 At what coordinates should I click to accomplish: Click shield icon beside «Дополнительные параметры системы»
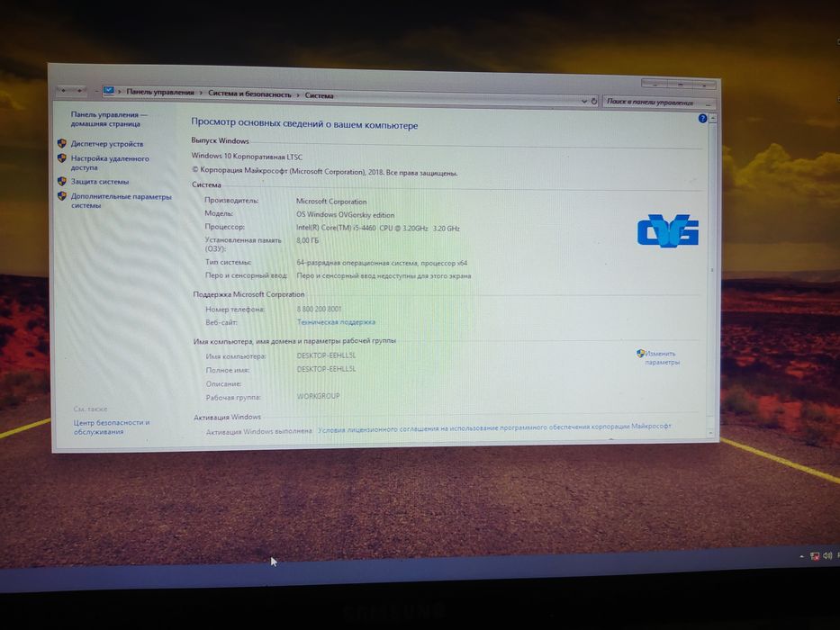click(x=62, y=196)
